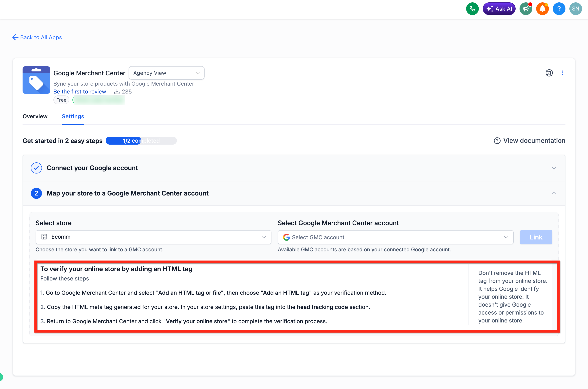Click the Google Merchant Center app logo
This screenshot has width=588, height=389.
coord(36,80)
